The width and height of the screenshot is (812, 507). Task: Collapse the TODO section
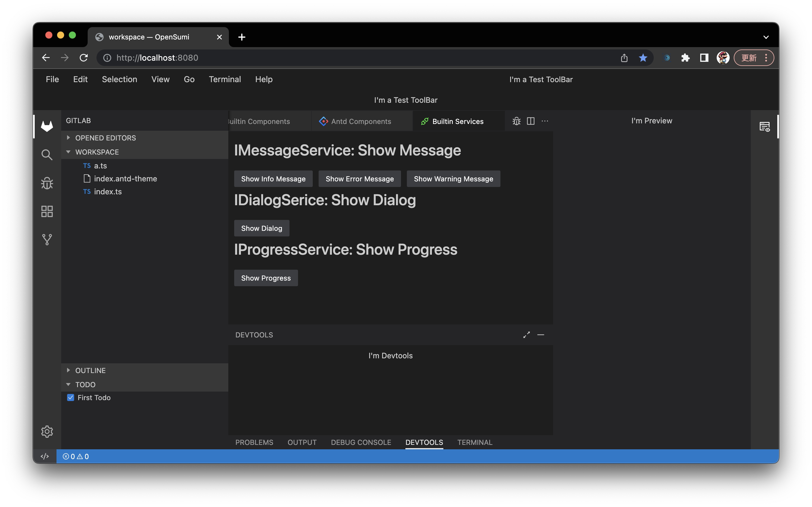pyautogui.click(x=145, y=385)
